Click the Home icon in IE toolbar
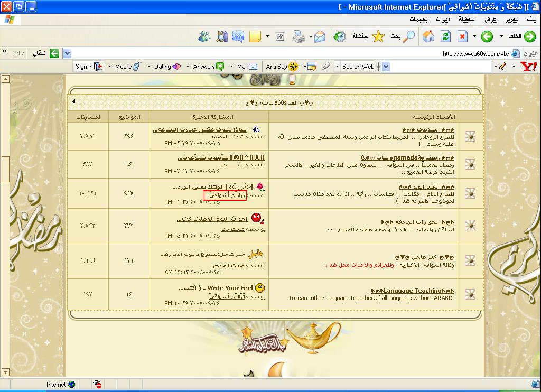The width and height of the screenshot is (541, 392). coord(428,36)
